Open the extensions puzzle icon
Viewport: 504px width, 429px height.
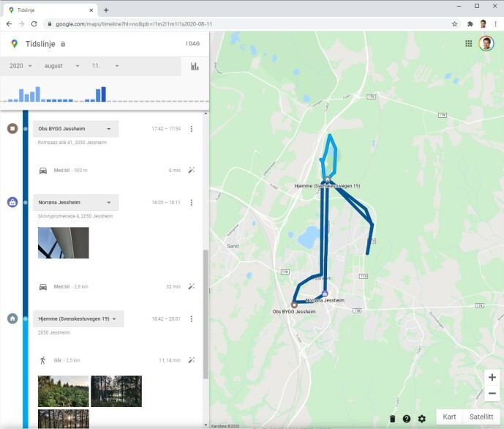click(470, 24)
